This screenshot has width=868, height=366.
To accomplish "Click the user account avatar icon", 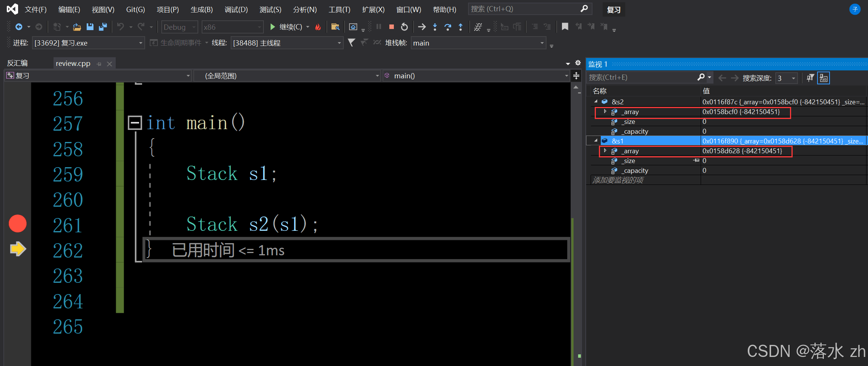I will tap(855, 9).
